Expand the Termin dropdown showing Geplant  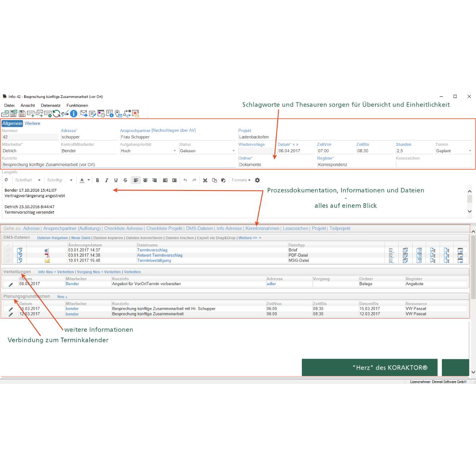pyautogui.click(x=470, y=151)
